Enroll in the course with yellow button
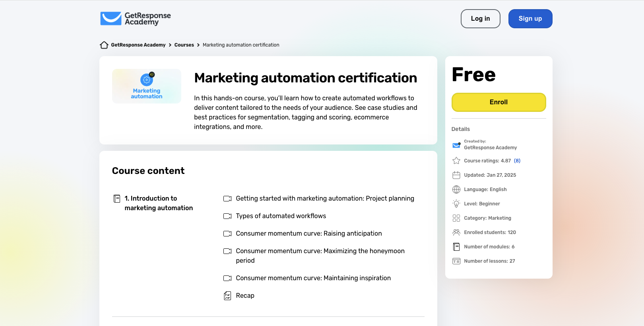 click(499, 102)
